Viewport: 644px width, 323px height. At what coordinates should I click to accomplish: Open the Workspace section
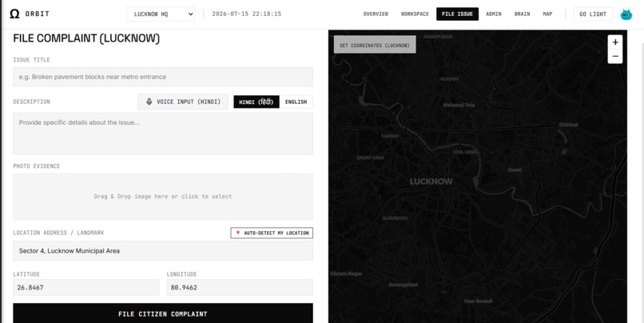(415, 14)
